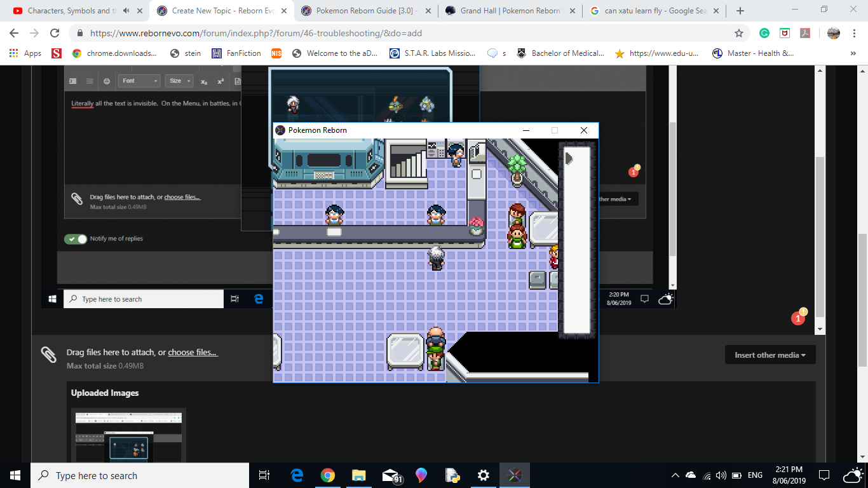Bookmark this page with the star icon

[739, 33]
